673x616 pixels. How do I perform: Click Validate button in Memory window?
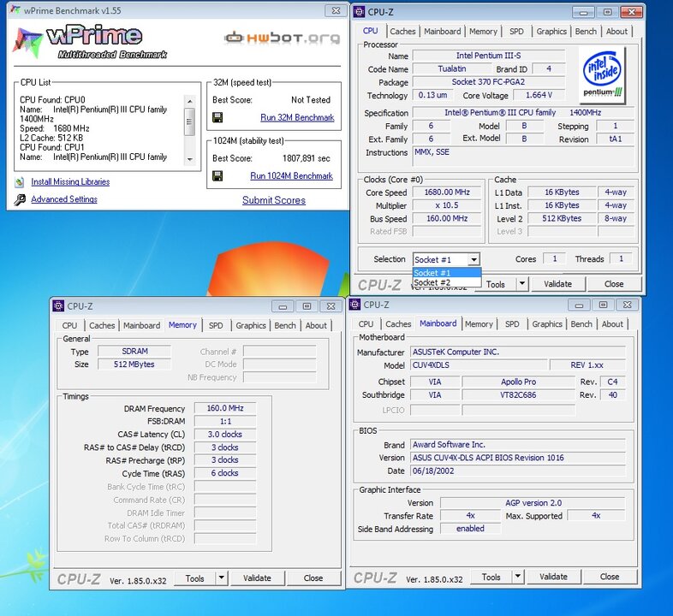click(257, 578)
